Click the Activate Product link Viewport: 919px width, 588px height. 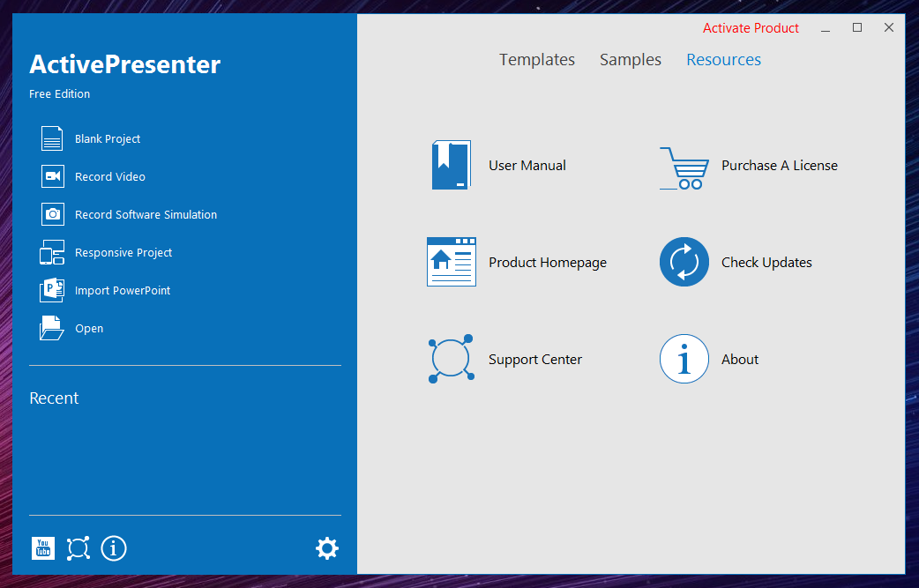tap(751, 28)
